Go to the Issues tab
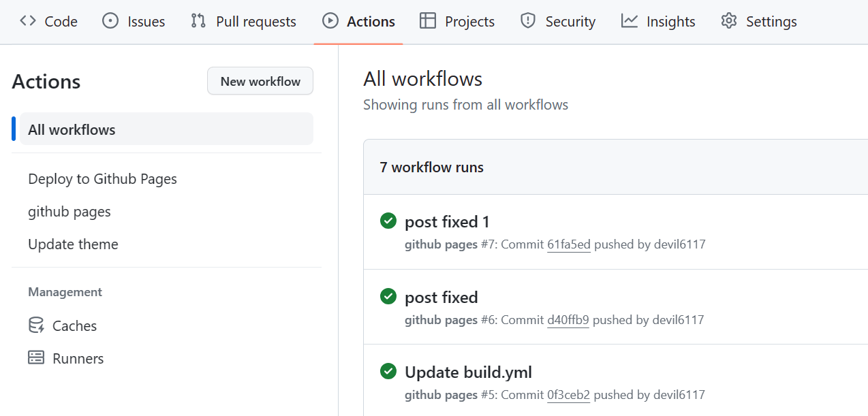The height and width of the screenshot is (416, 868). pyautogui.click(x=134, y=22)
